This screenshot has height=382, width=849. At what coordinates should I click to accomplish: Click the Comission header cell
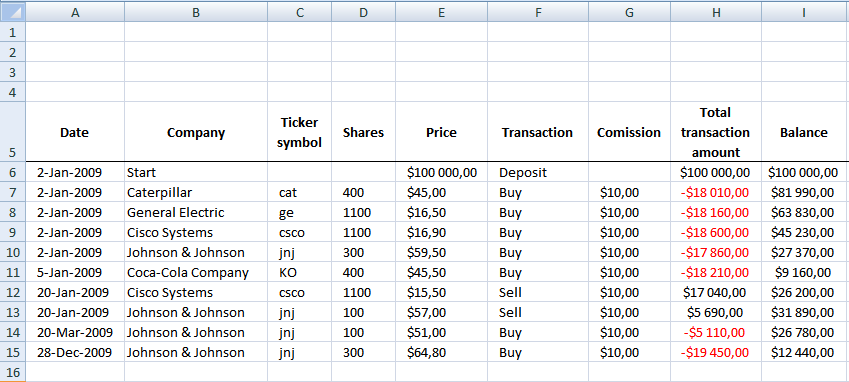pyautogui.click(x=629, y=131)
